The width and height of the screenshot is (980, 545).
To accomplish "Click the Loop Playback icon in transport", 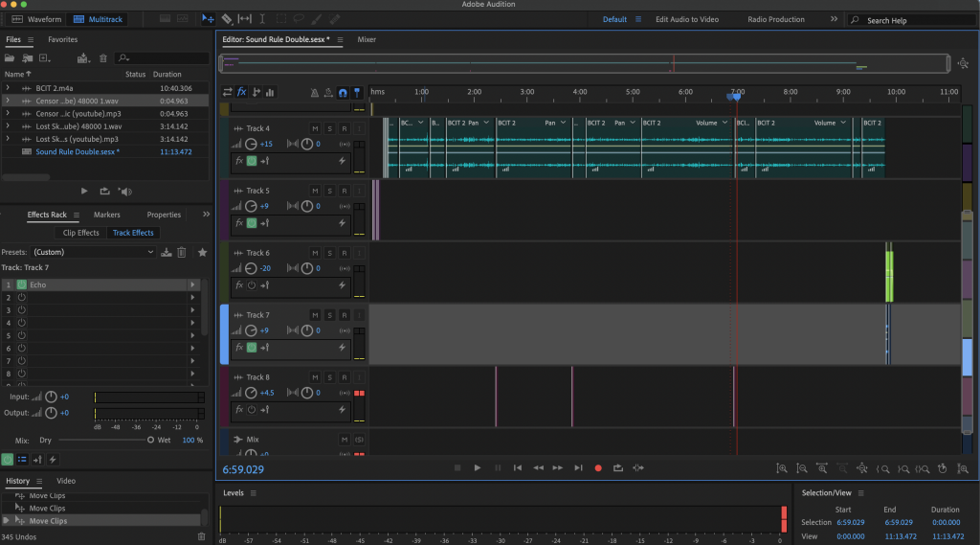I will [x=618, y=468].
